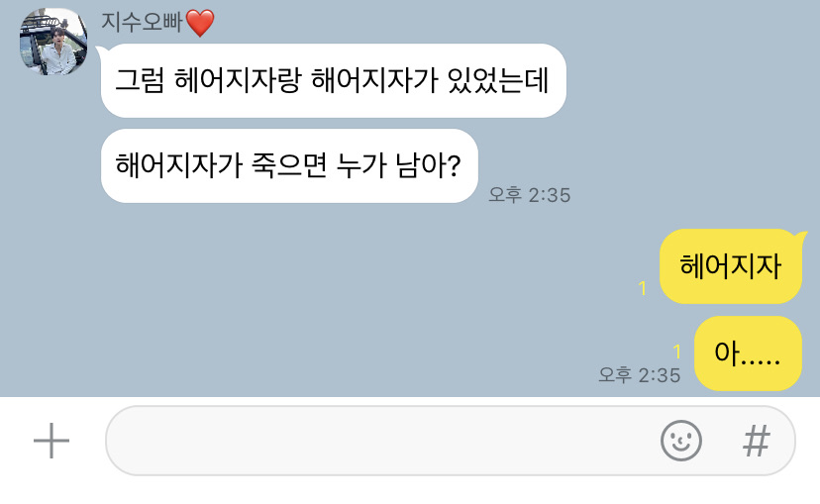This screenshot has width=820, height=504.
Task: Click the received message timestamp 오후 2:35
Action: (x=529, y=195)
